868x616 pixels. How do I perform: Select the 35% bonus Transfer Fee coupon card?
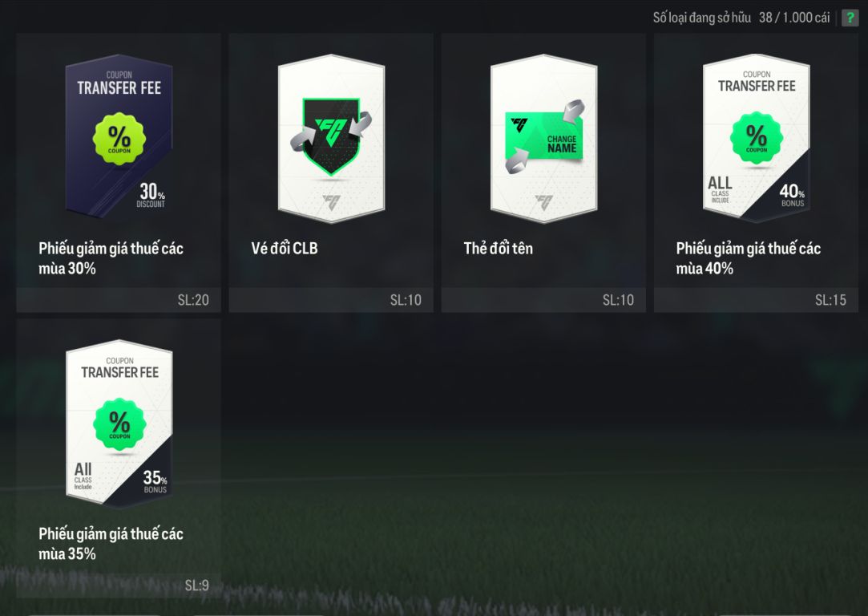[119, 423]
